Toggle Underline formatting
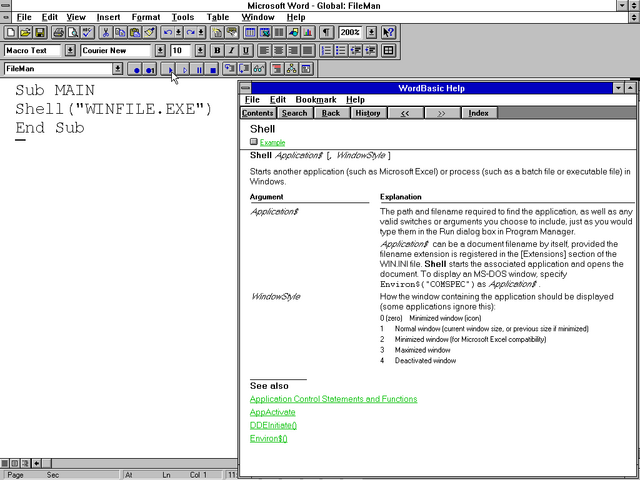640x480 pixels. 246,51
